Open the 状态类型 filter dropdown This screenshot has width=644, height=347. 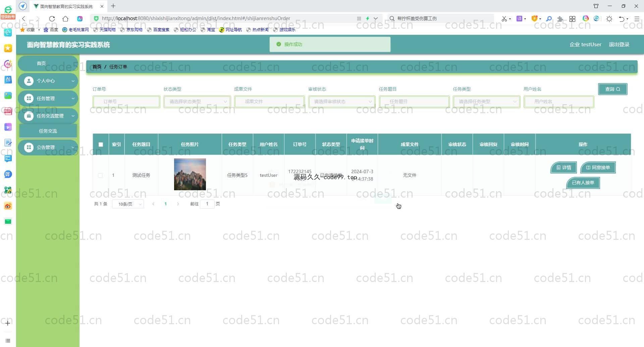[x=197, y=101]
